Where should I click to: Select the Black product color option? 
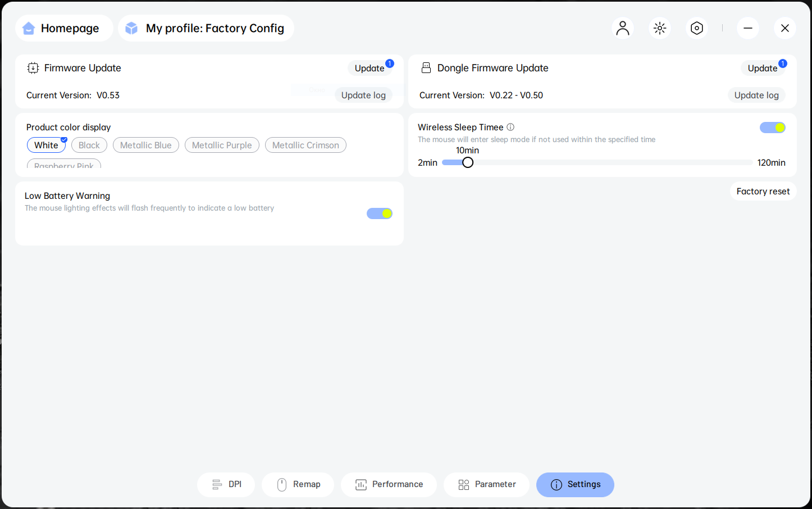click(89, 145)
